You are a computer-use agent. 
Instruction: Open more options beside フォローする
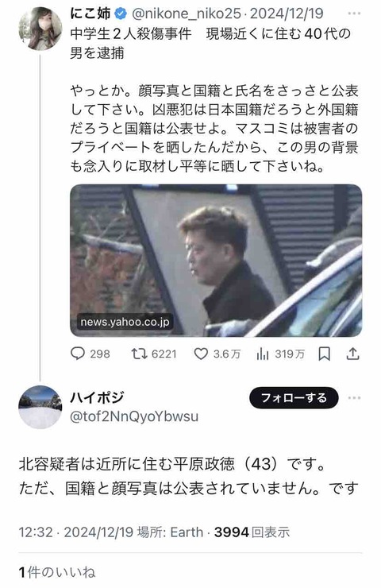tap(354, 397)
